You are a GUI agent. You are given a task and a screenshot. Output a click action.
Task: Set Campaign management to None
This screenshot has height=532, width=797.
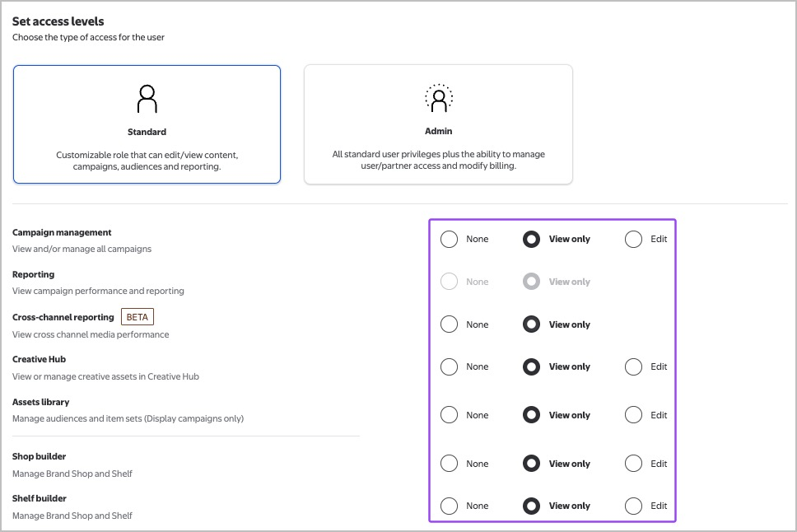tap(449, 239)
